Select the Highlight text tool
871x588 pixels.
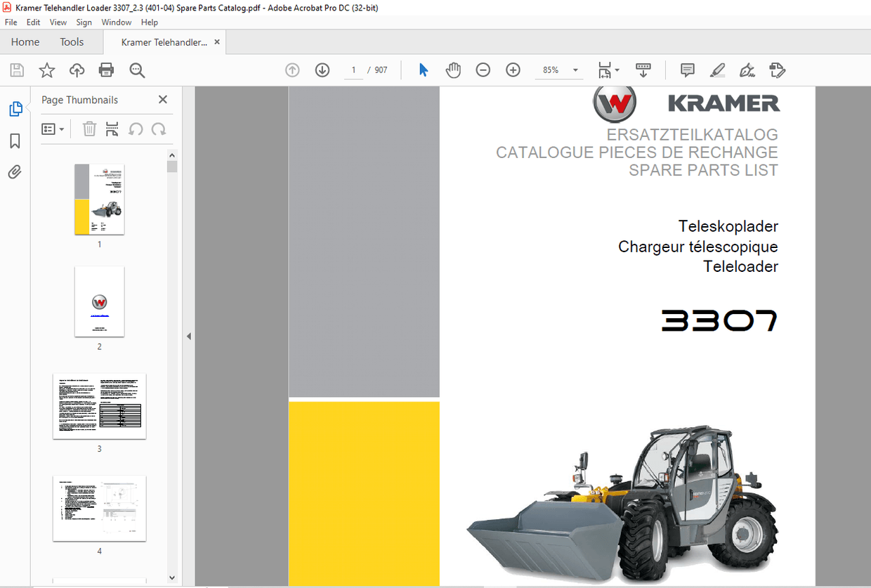[717, 70]
